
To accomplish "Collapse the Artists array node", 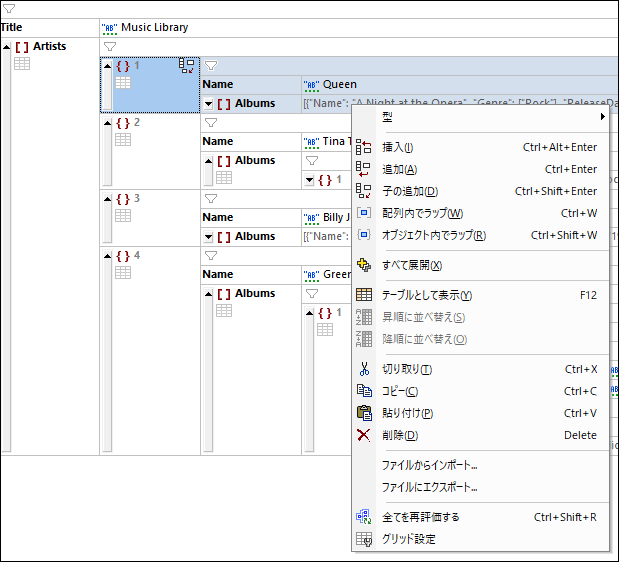I will pyautogui.click(x=7, y=47).
